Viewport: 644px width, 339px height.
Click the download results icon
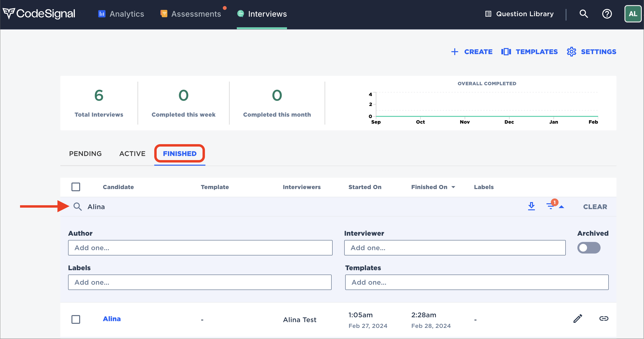531,206
